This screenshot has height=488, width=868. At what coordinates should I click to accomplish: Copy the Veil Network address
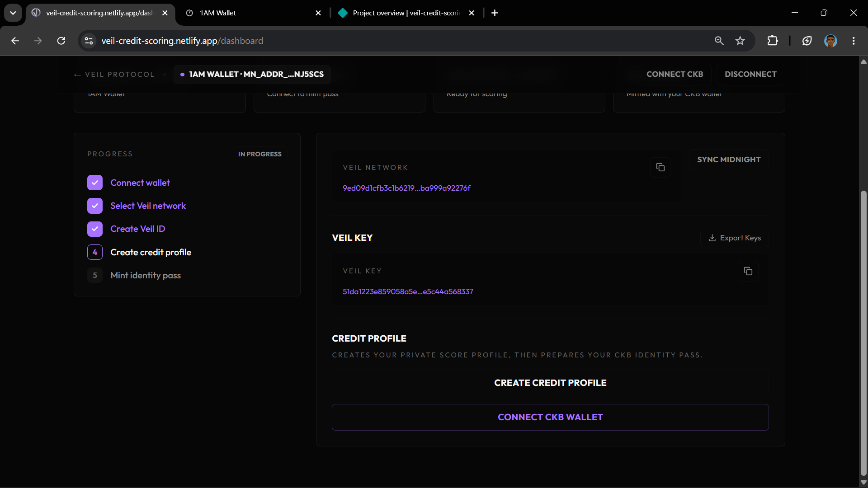(x=660, y=167)
